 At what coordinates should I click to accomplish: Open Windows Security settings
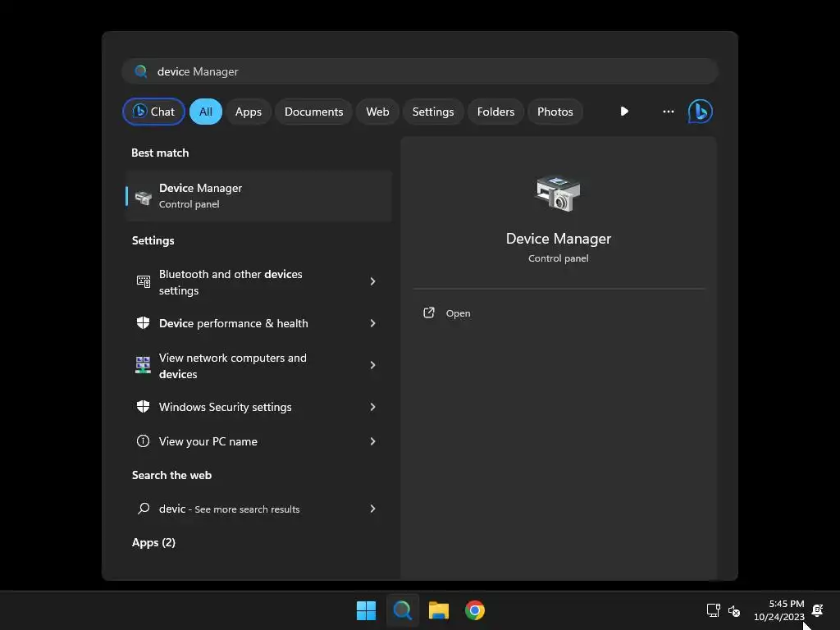pos(258,407)
